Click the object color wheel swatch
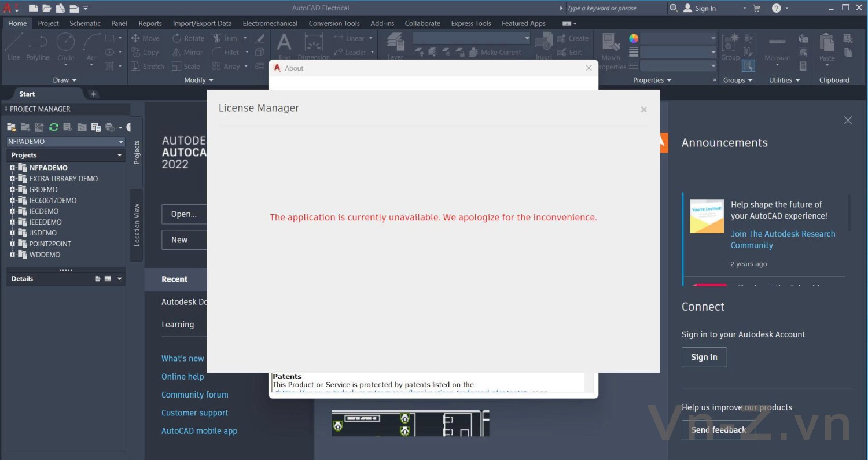Screen dimensions: 868x460 [634, 38]
